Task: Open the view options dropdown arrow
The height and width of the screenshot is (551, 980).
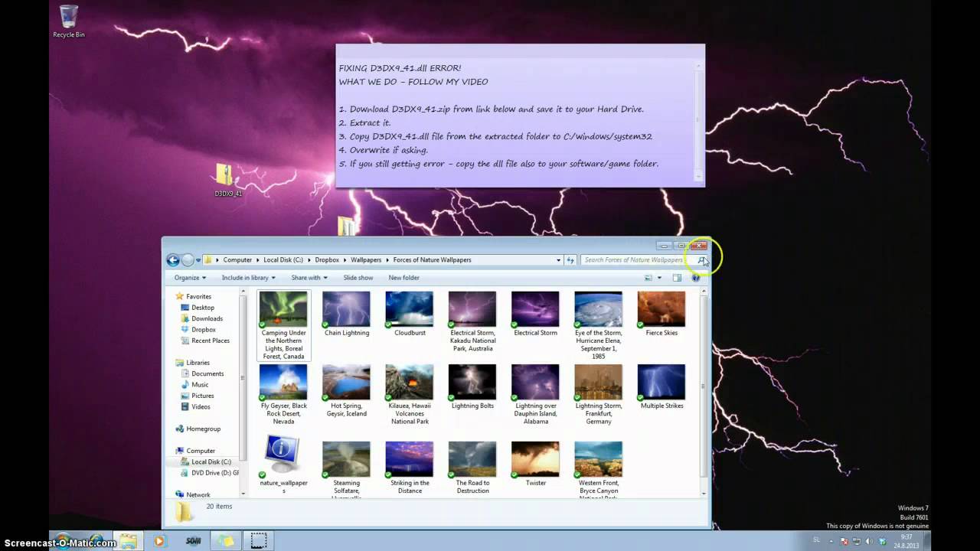Action: tap(659, 278)
